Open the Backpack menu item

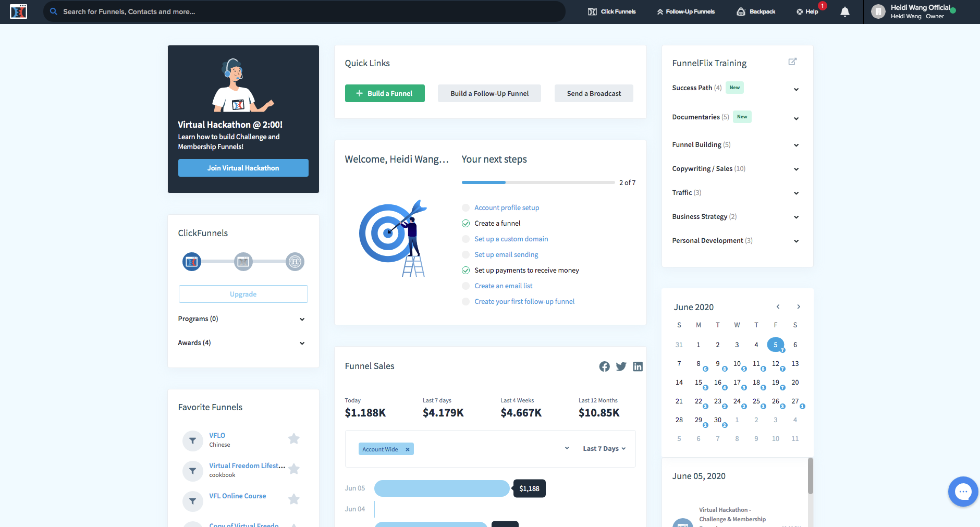point(756,11)
